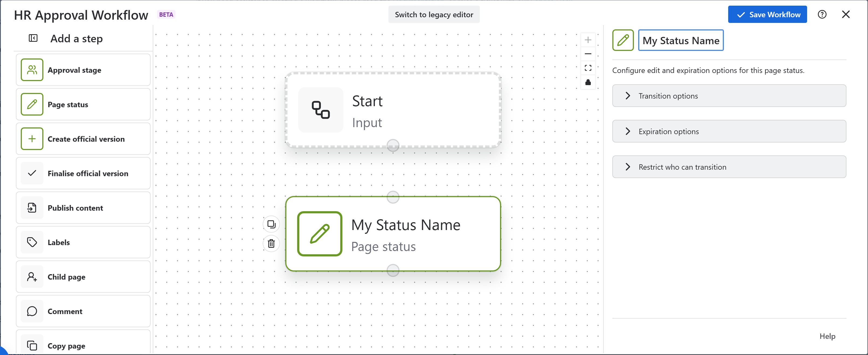Screen dimensions: 868x355
Task: Expand Restrict who can transition
Action: tap(729, 167)
